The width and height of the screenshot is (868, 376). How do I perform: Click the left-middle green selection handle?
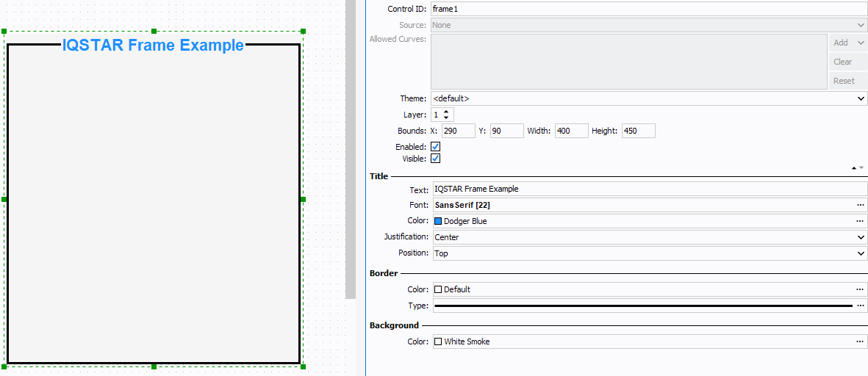pos(4,199)
